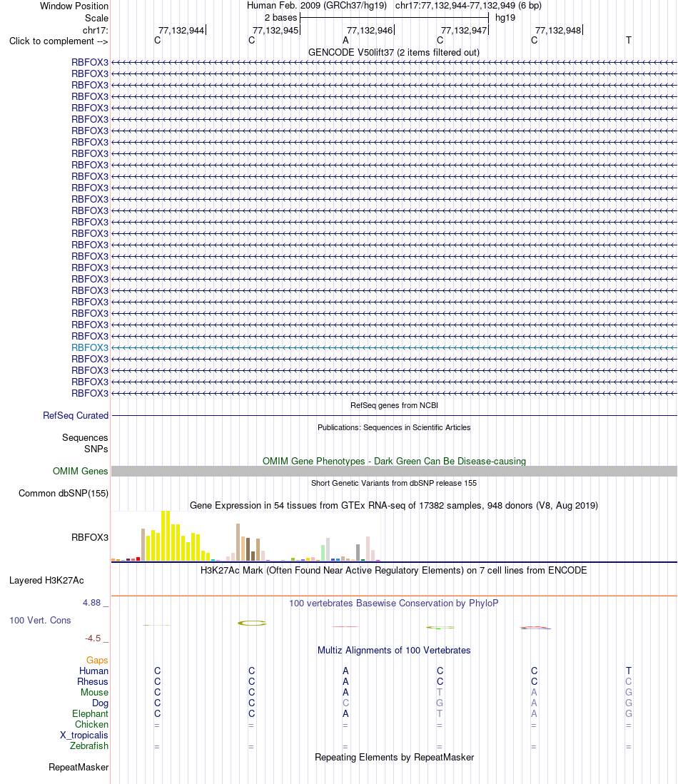Click the 'Elephant' alignment row label
This screenshot has height=784, width=678.
(90, 713)
